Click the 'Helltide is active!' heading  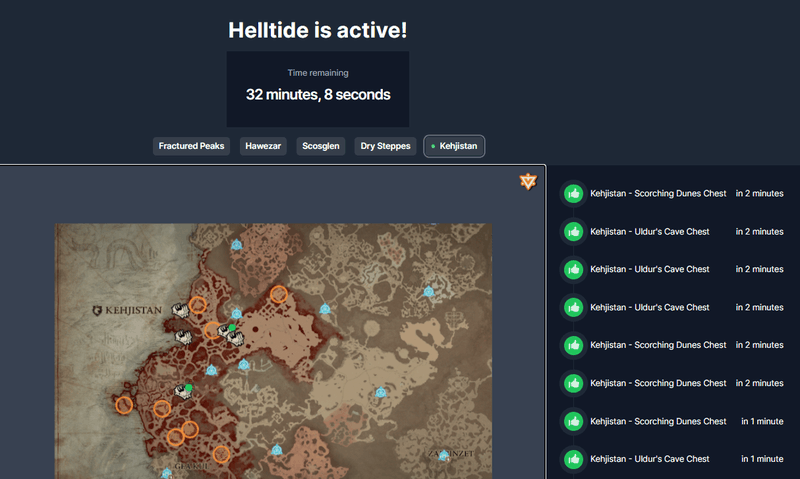[317, 30]
